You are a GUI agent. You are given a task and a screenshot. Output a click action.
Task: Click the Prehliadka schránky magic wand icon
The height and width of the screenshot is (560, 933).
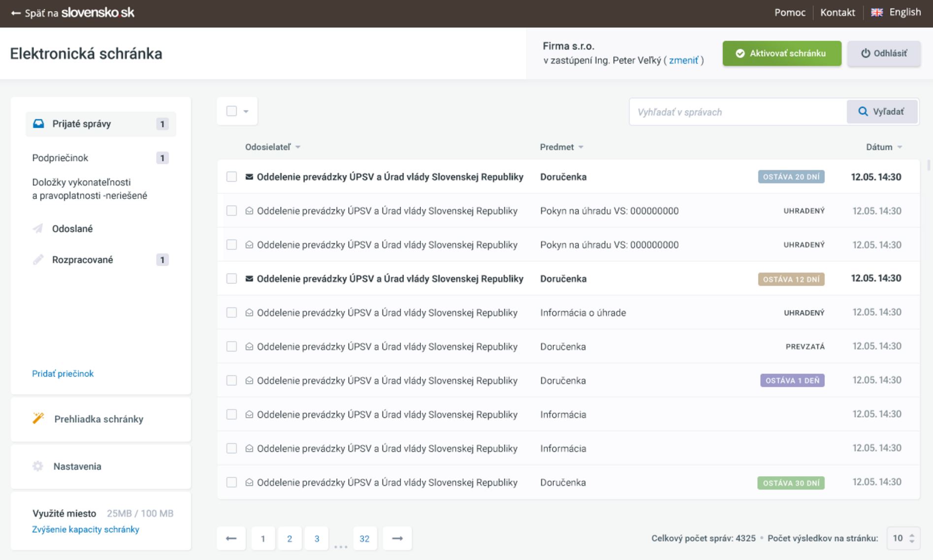pos(38,418)
